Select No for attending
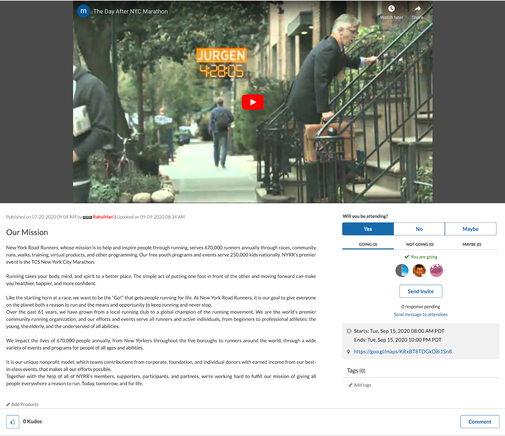Screen dimensions: 505x436 coord(419,229)
